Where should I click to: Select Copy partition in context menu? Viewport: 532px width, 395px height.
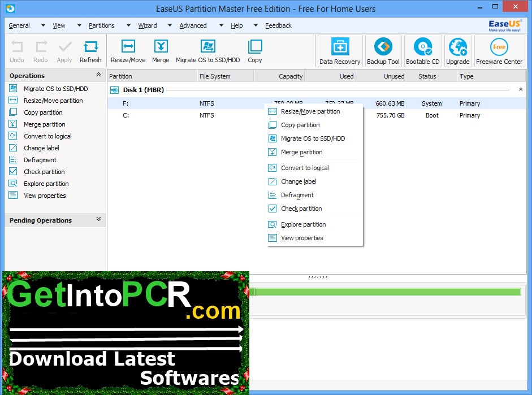pyautogui.click(x=315, y=125)
